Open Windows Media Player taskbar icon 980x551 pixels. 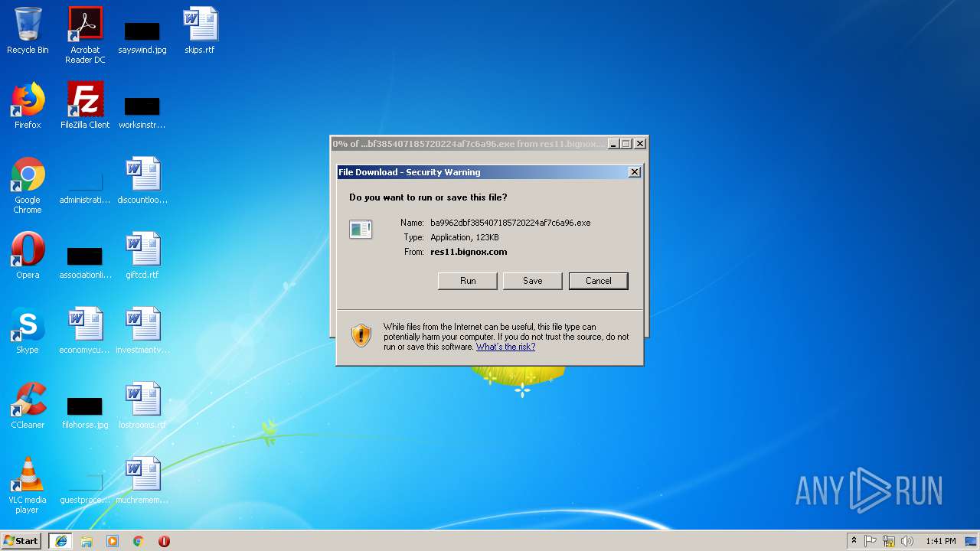(x=113, y=541)
